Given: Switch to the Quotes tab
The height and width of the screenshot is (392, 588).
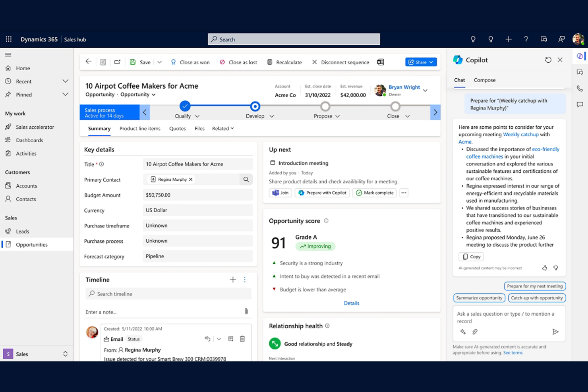Looking at the screenshot, I should tap(177, 129).
